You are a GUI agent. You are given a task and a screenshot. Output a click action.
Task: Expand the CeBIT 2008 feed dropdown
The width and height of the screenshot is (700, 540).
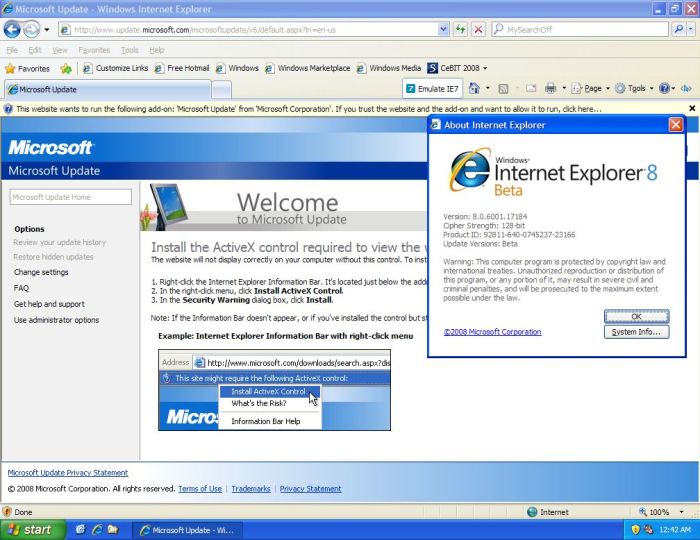coord(485,68)
